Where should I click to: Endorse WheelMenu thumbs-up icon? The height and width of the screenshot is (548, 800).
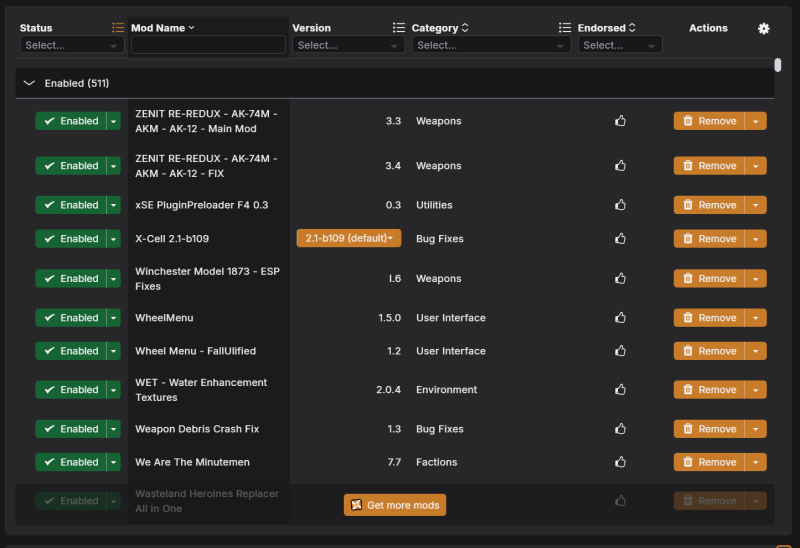(620, 317)
